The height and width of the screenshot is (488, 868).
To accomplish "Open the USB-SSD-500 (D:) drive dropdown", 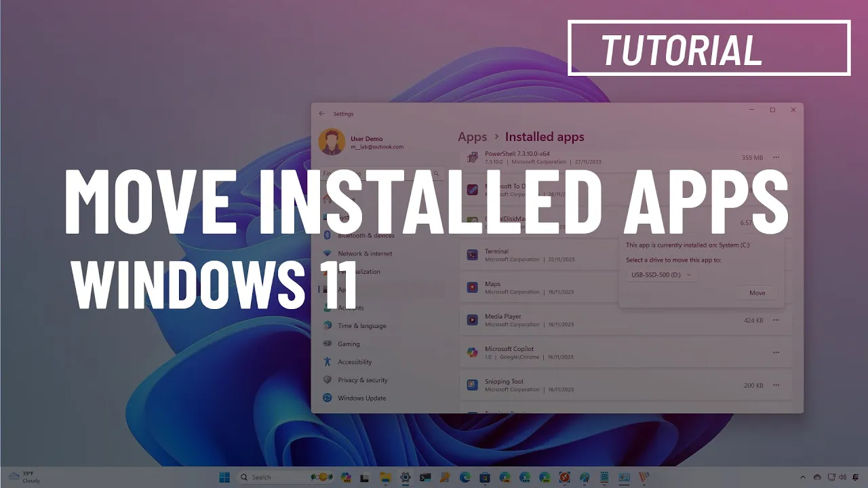I will coord(660,274).
